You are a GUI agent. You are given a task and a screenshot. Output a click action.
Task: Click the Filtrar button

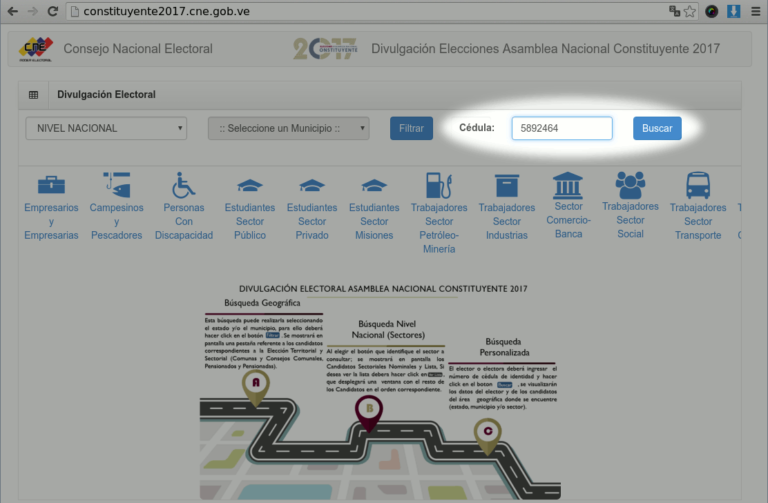(x=411, y=128)
